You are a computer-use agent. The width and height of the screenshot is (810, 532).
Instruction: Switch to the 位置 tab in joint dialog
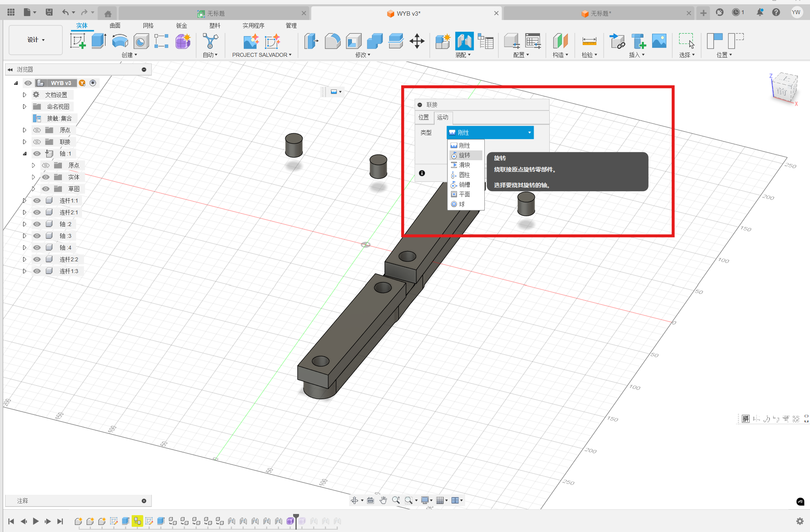click(424, 117)
